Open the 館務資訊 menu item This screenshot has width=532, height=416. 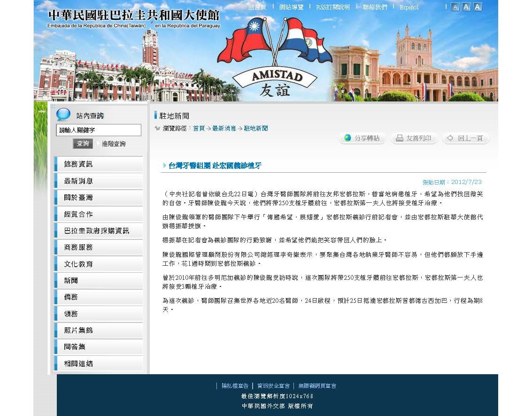(x=99, y=164)
